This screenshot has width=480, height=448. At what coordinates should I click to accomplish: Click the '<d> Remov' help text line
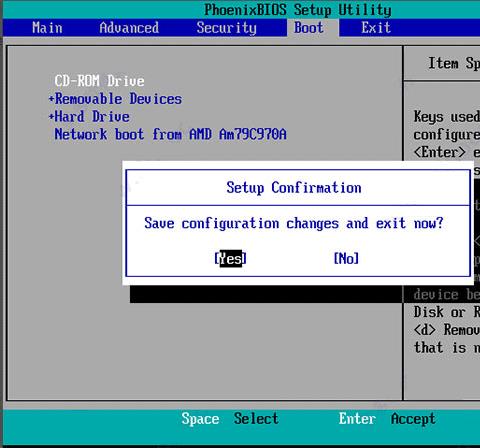447,330
